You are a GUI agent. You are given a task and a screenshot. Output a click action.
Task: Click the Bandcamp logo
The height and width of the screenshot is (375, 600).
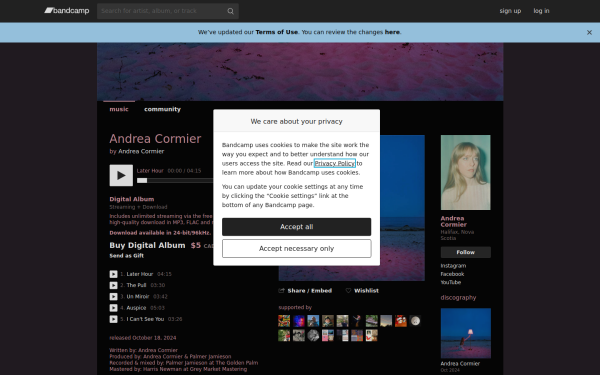tap(67, 11)
